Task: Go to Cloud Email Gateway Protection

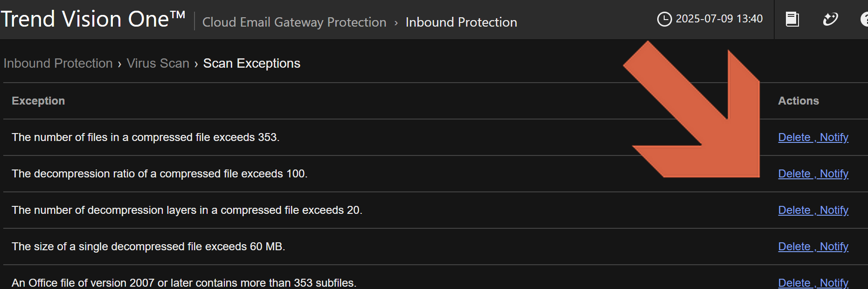Action: pyautogui.click(x=294, y=22)
